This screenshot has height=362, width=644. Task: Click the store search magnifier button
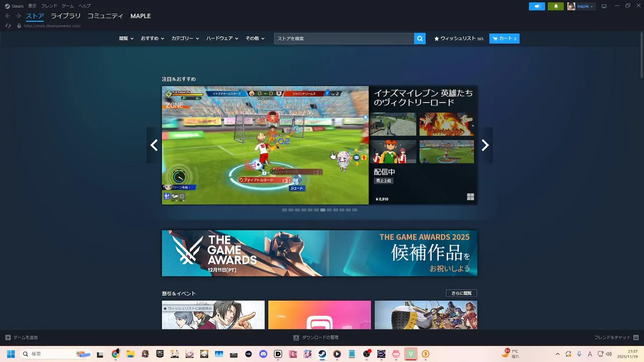click(420, 38)
